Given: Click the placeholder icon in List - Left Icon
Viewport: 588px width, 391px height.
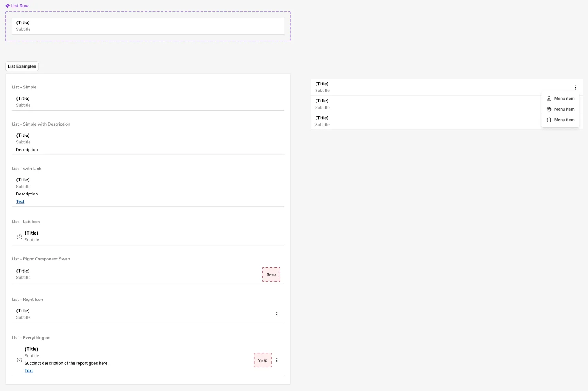Looking at the screenshot, I should pos(19,237).
